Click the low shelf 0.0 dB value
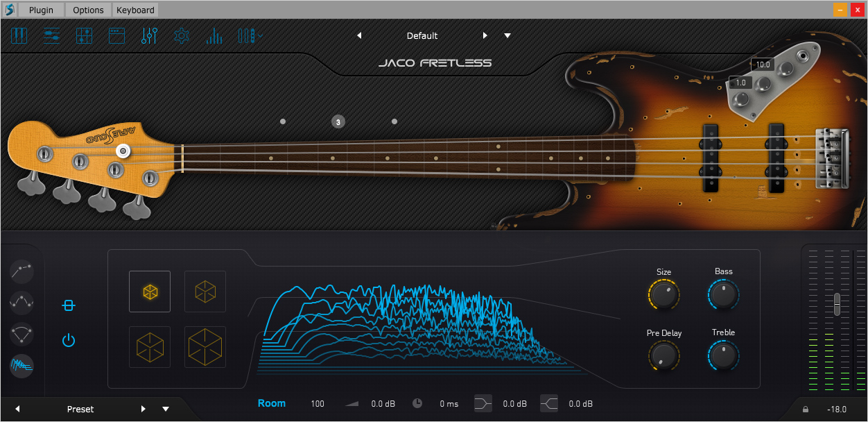This screenshot has height=422, width=868. [x=514, y=404]
